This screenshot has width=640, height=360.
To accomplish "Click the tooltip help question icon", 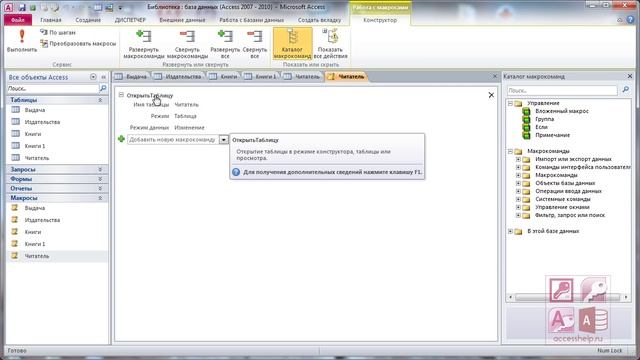I will point(236,172).
